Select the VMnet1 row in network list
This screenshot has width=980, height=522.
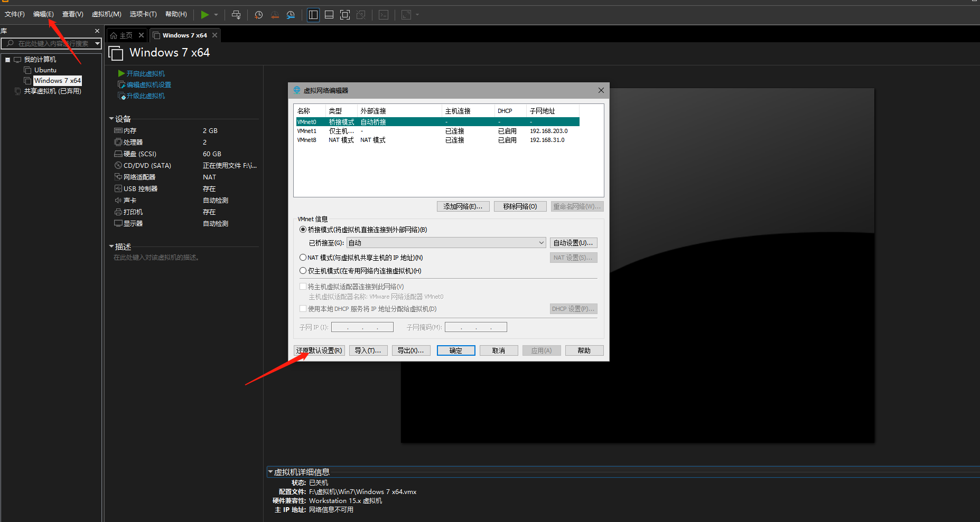click(x=437, y=131)
